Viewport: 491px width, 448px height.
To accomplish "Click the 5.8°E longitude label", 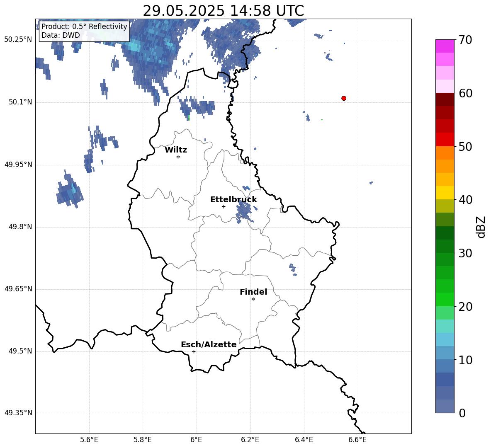I will pos(143,440).
